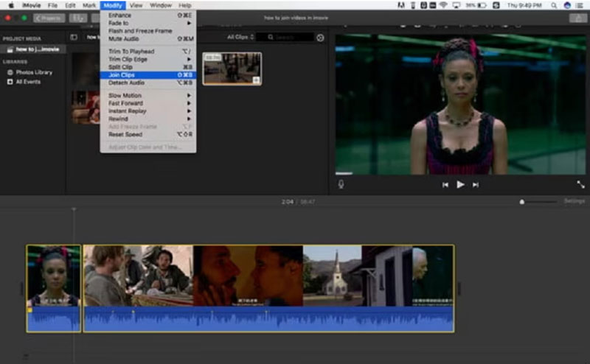This screenshot has width=590, height=364.
Task: Choose Reset Speed from the menu
Action: coord(148,134)
